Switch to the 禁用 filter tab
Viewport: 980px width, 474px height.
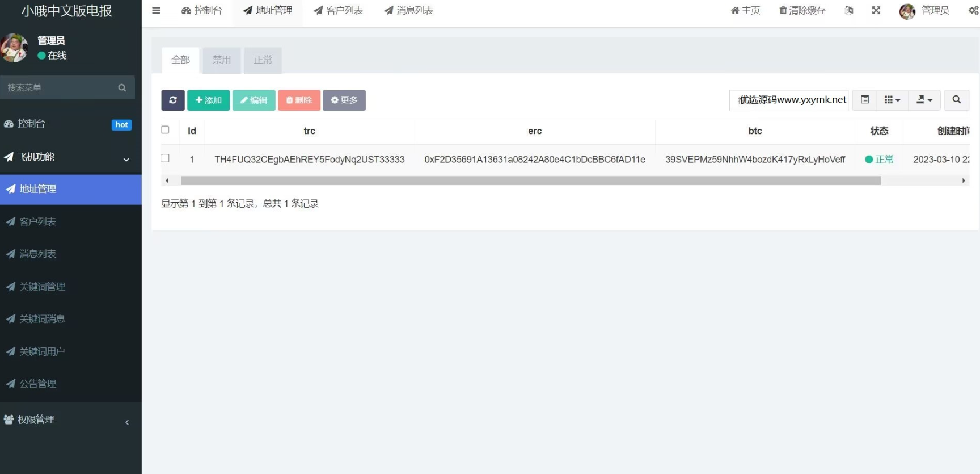(x=222, y=60)
